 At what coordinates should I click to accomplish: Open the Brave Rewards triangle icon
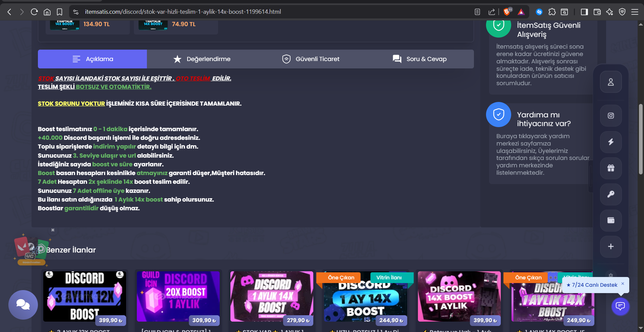click(521, 12)
